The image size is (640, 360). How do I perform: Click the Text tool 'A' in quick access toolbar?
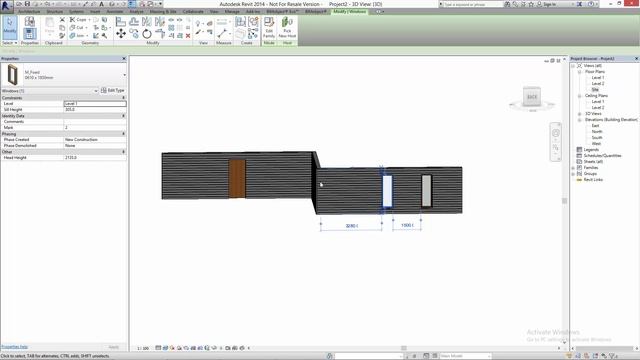click(102, 4)
